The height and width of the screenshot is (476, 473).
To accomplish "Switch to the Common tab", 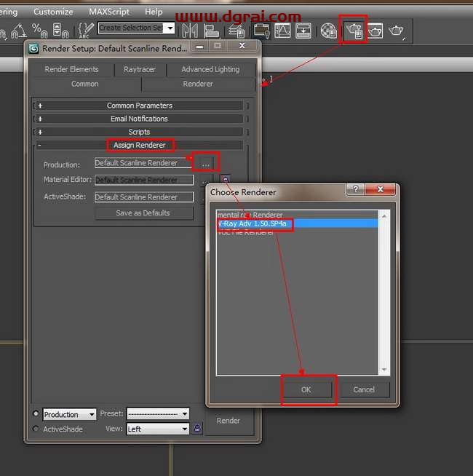I will click(85, 84).
